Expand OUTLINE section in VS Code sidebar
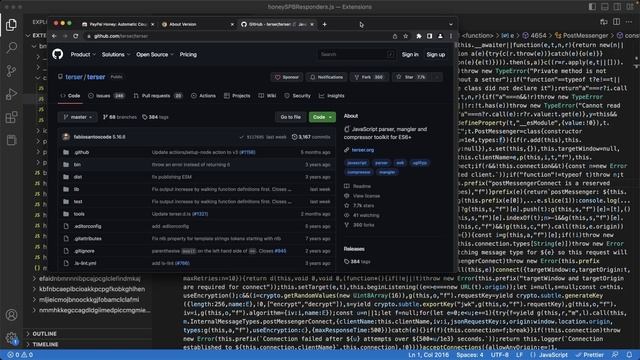Image resolution: width=640 pixels, height=360 pixels. click(x=44, y=334)
